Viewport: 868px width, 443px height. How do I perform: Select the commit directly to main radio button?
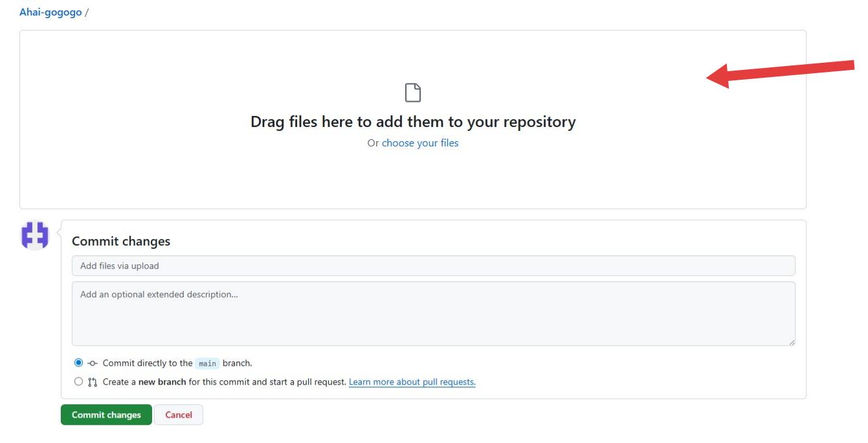click(78, 363)
